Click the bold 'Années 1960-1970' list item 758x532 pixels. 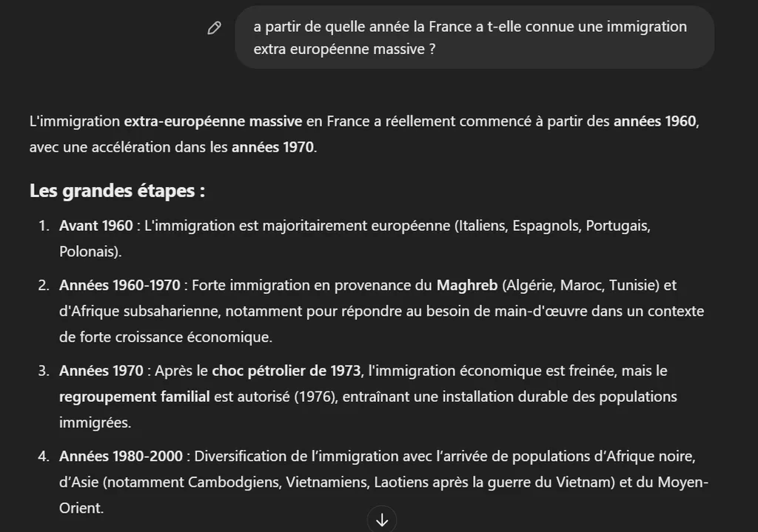pos(119,285)
